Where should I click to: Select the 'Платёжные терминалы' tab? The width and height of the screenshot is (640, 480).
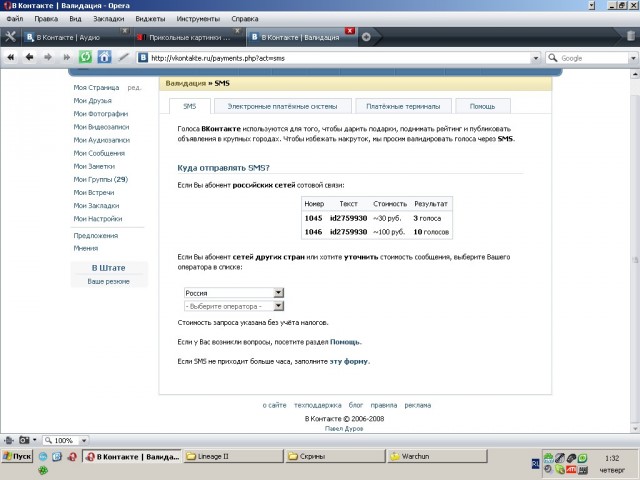point(403,106)
